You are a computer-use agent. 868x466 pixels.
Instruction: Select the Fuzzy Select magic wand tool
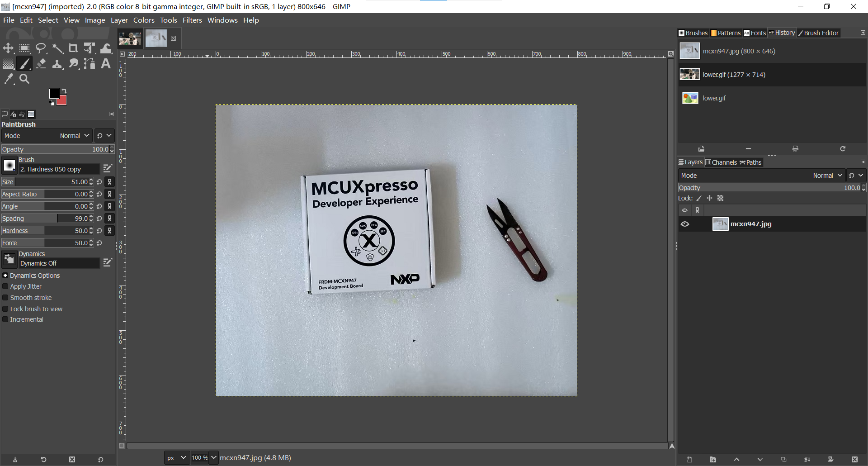coord(57,48)
